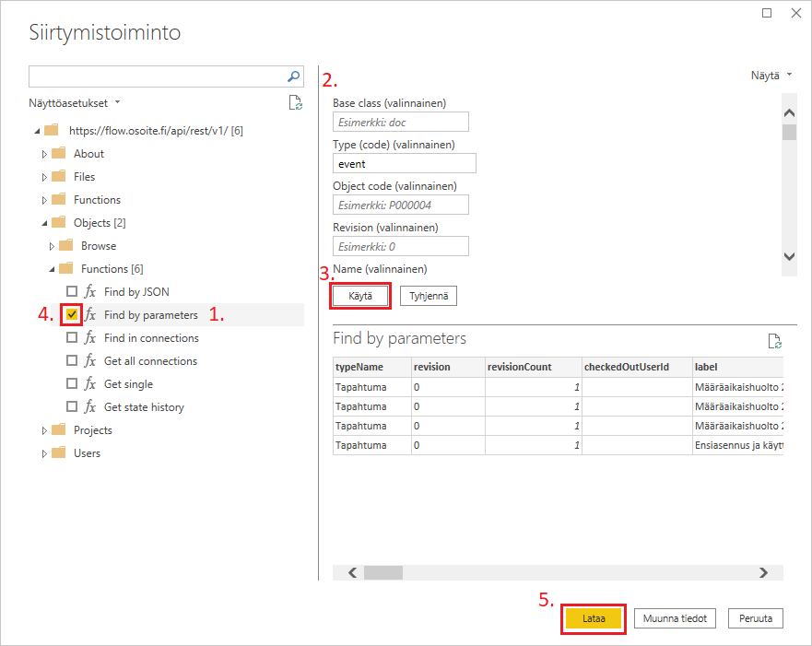Select Find in connections tree item

pos(151,338)
